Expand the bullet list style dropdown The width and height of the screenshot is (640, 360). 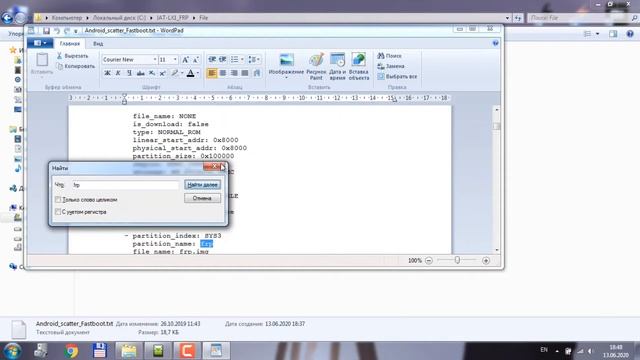click(x=242, y=60)
